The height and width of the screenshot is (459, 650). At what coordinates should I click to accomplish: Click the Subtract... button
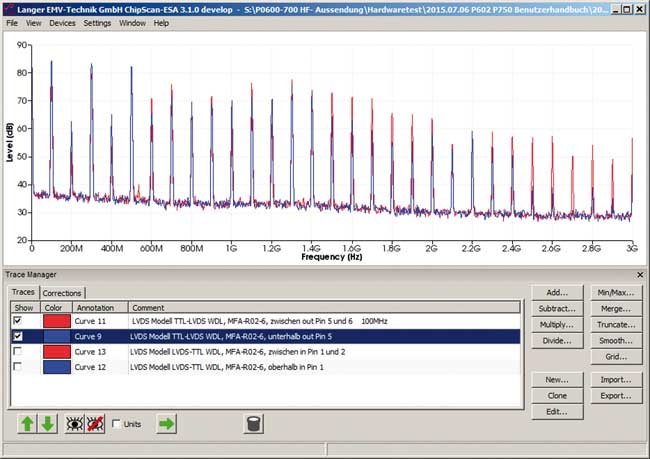[x=557, y=309]
